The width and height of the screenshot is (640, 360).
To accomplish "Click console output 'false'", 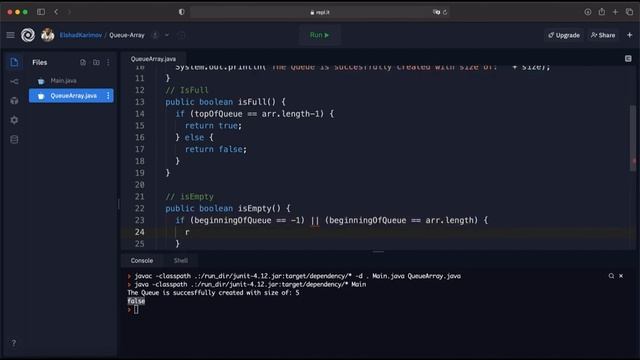I will pyautogui.click(x=136, y=301).
